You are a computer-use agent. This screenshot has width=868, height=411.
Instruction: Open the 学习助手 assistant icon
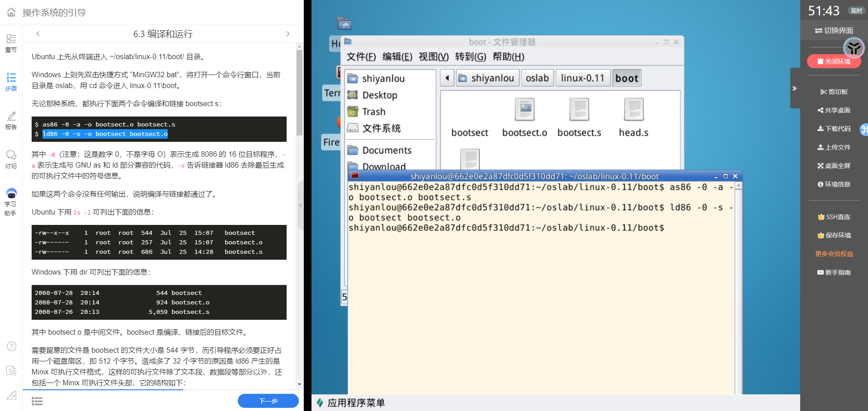coord(11,202)
